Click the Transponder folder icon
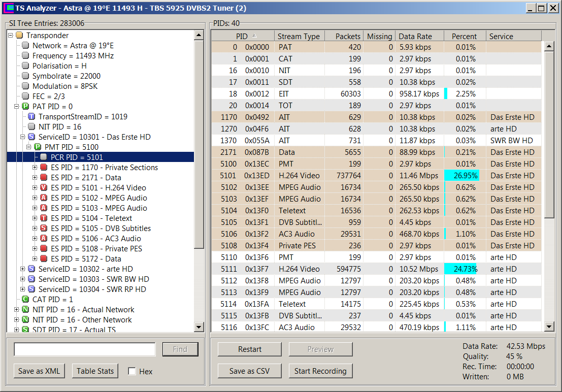 (19, 36)
